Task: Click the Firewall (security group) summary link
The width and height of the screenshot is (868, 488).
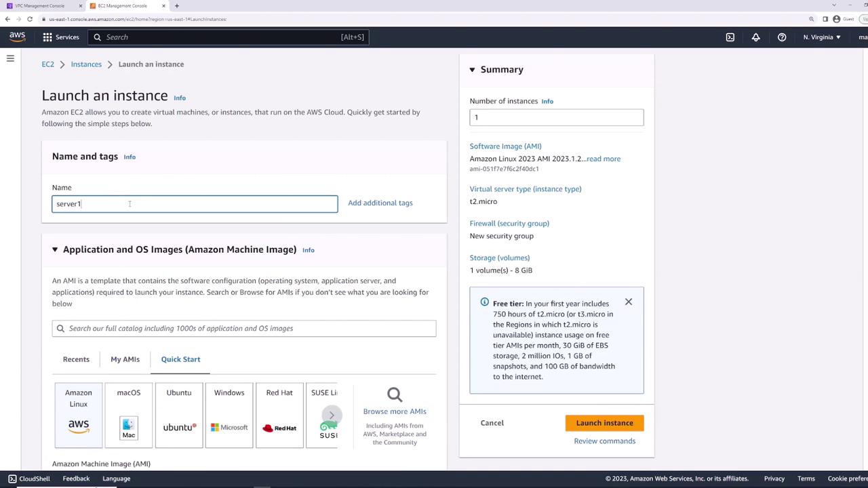Action: (509, 224)
